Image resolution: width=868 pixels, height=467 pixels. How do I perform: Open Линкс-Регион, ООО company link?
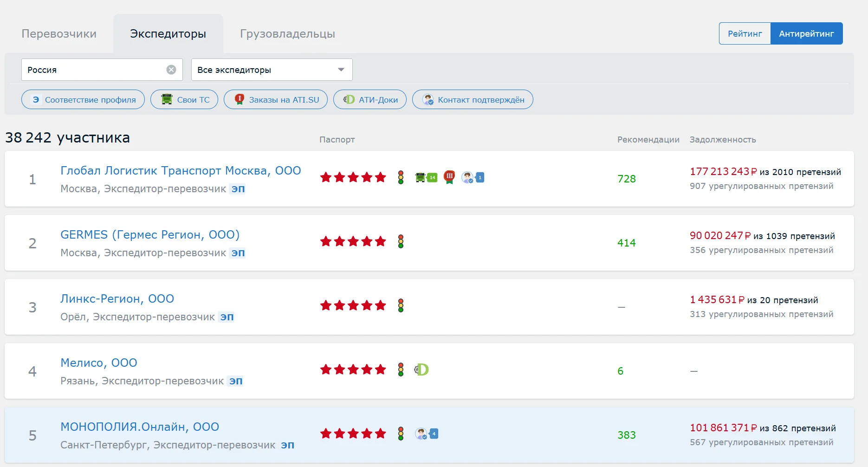(x=117, y=299)
